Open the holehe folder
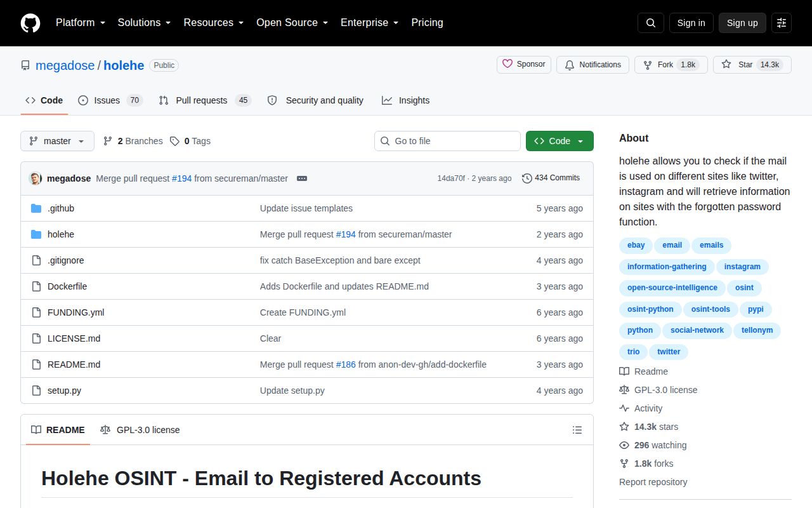The image size is (812, 508). coord(61,234)
